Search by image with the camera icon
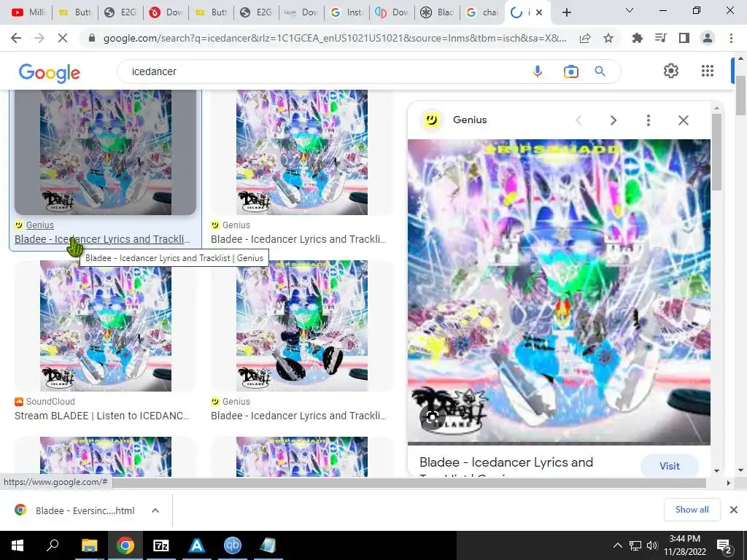747x560 pixels. pyautogui.click(x=570, y=71)
